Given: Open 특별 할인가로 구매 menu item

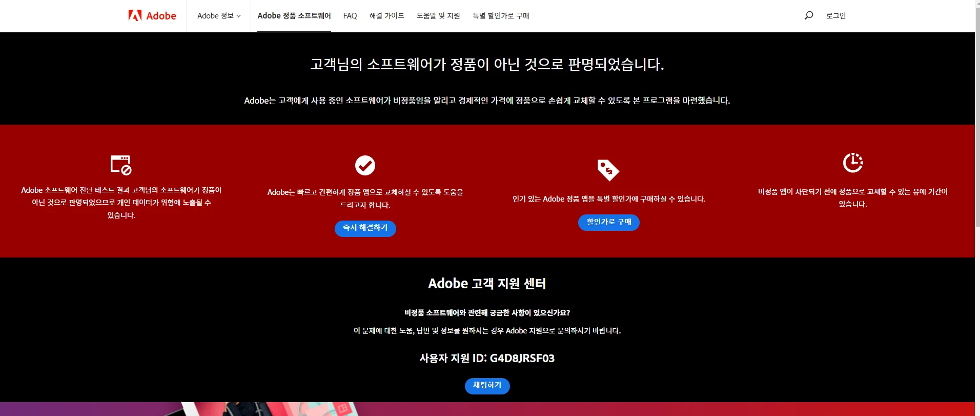Looking at the screenshot, I should pyautogui.click(x=501, y=16).
